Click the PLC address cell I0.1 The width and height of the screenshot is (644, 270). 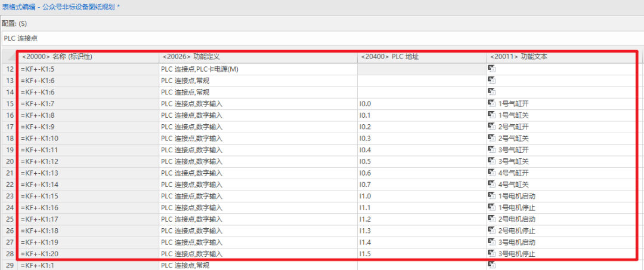point(422,115)
